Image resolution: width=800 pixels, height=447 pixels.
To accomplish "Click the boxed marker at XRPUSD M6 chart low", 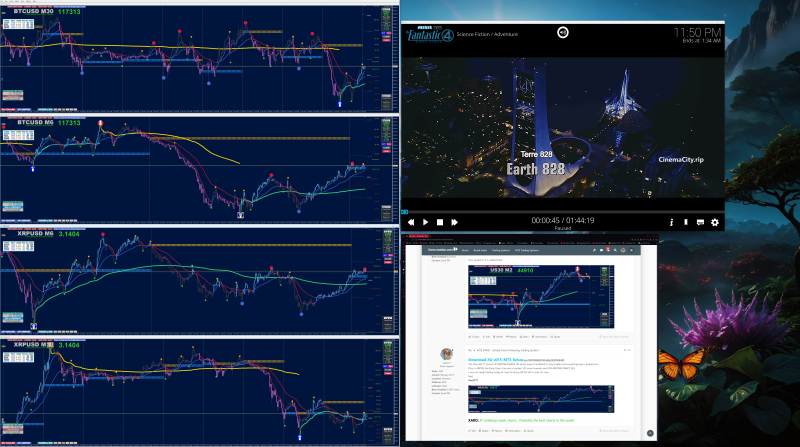I will [x=34, y=327].
